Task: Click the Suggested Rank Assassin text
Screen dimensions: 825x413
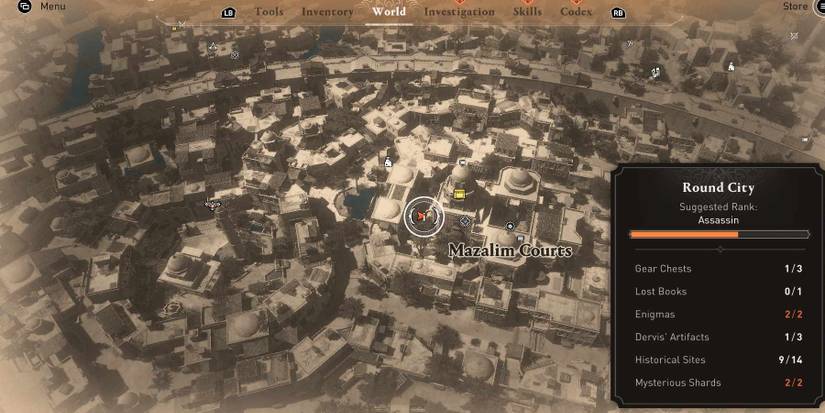Action: [718, 213]
